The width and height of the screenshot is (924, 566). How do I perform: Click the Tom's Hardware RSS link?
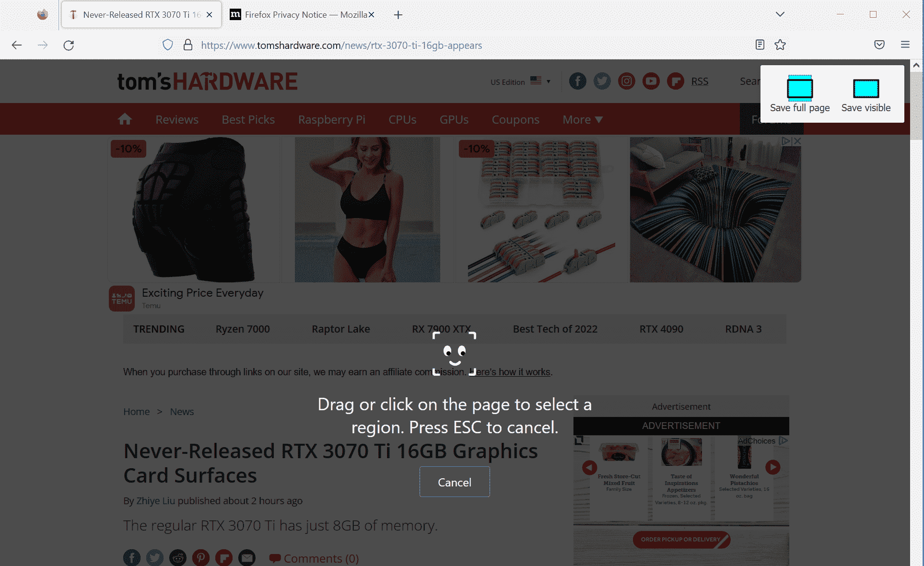[x=699, y=81]
